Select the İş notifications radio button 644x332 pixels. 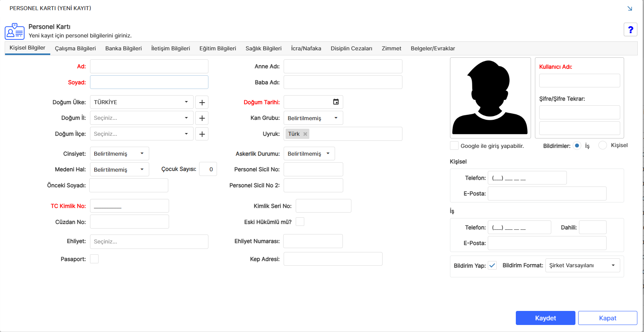(x=577, y=146)
